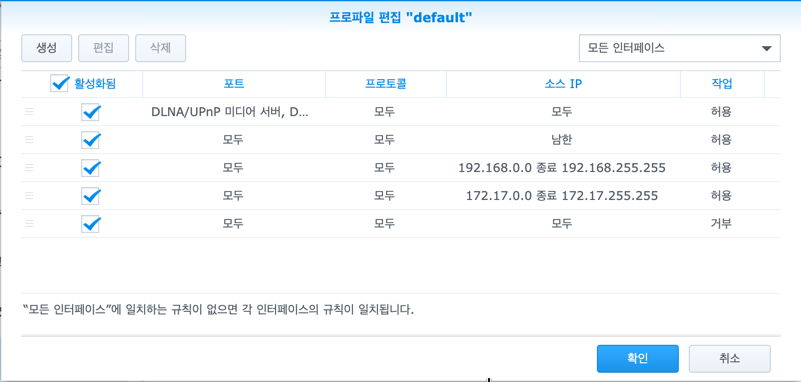Viewport: 801px width, 382px height.
Task: Click the 생성 button
Action: point(46,48)
